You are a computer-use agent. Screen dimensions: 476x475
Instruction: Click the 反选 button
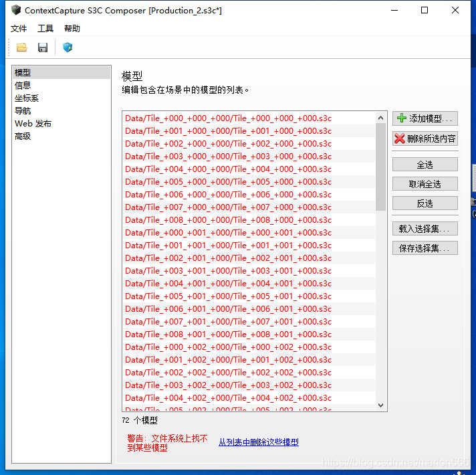[425, 203]
